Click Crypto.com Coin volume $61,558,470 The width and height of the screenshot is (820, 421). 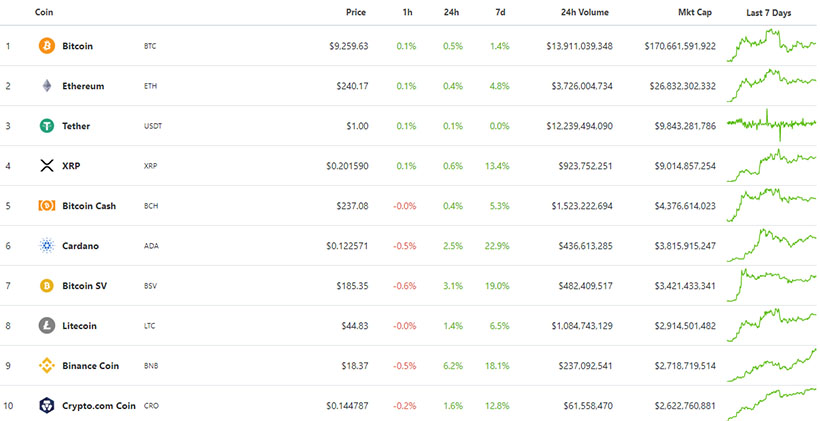click(588, 406)
